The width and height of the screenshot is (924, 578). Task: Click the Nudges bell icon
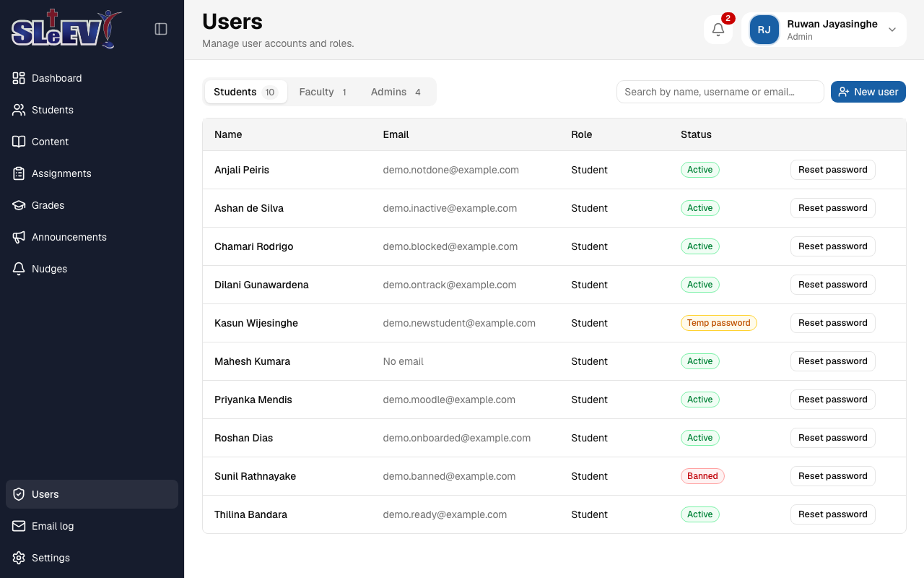pos(19,269)
